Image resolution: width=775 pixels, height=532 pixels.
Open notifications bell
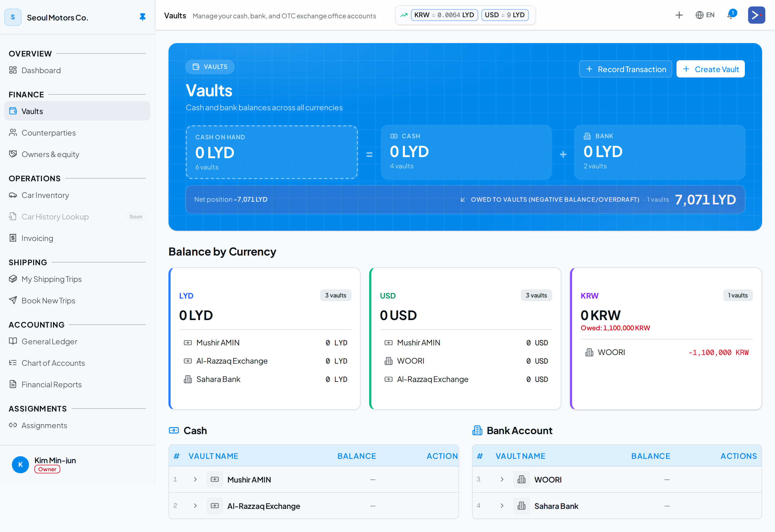(731, 15)
